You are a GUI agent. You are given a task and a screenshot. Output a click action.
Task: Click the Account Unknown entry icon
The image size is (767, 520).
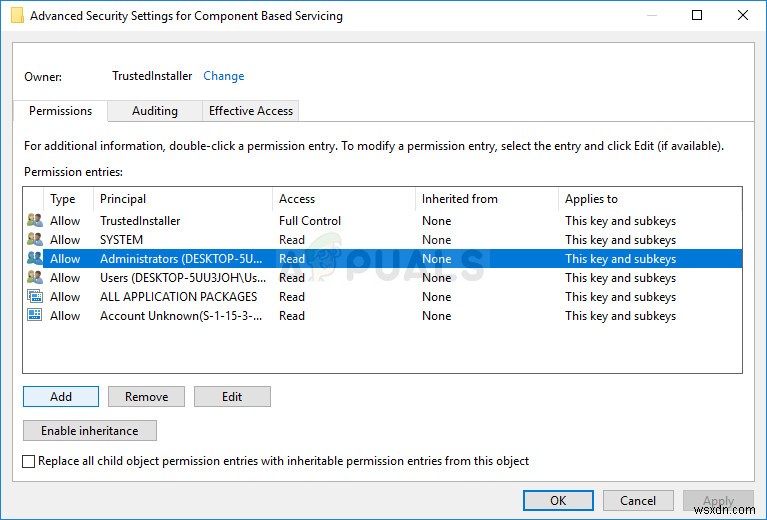[35, 316]
